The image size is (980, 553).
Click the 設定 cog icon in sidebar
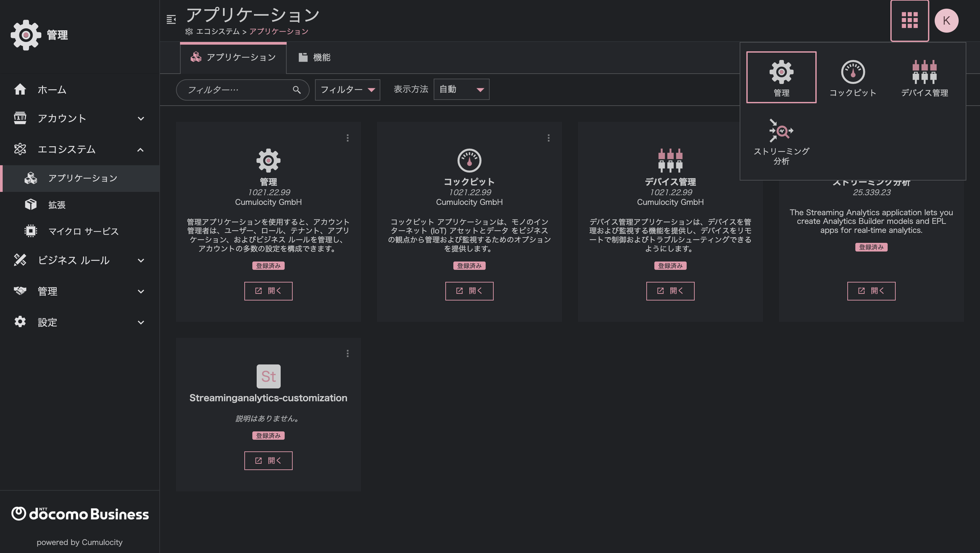20,322
